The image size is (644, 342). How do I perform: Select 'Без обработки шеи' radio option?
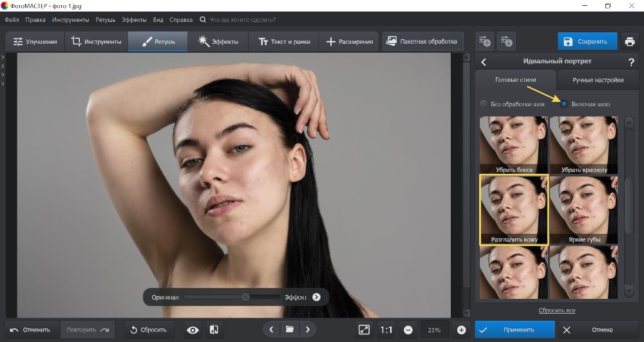(x=484, y=104)
